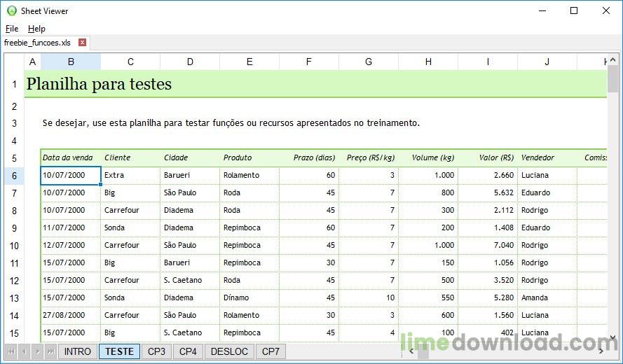This screenshot has width=623, height=364.
Task: Switch to the INTRO sheet tab
Action: pyautogui.click(x=77, y=351)
